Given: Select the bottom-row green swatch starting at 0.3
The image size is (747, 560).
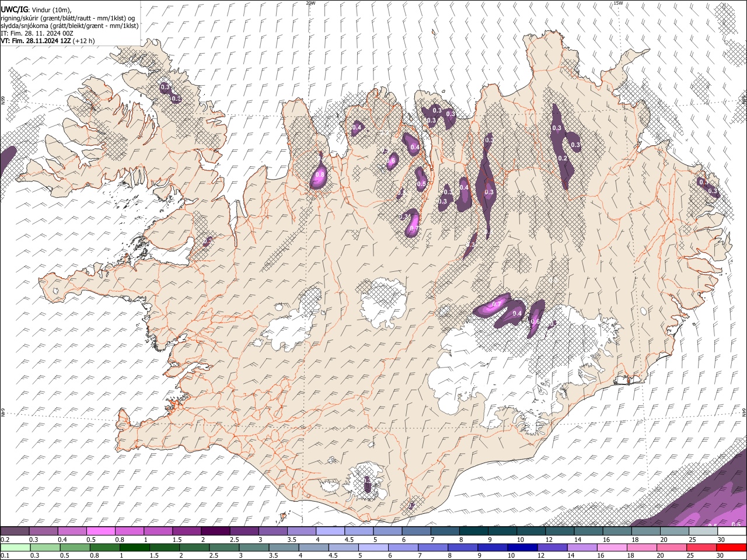Looking at the screenshot, I should pos(44,548).
